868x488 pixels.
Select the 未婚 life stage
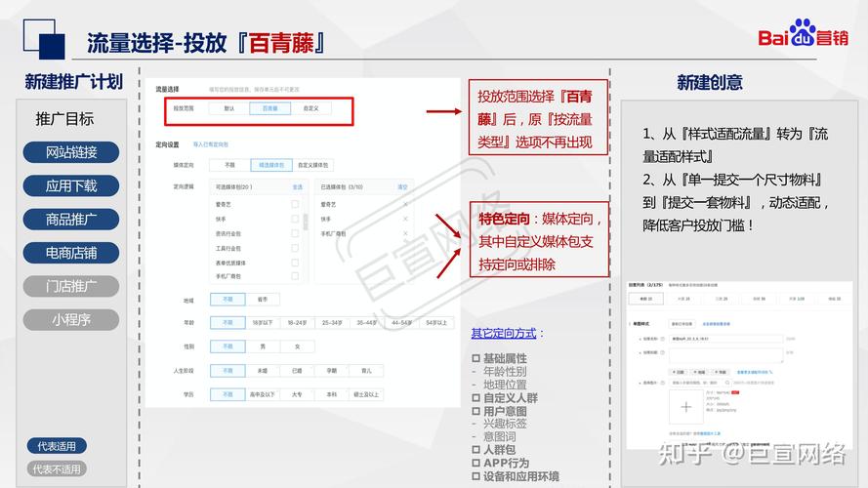pos(263,371)
